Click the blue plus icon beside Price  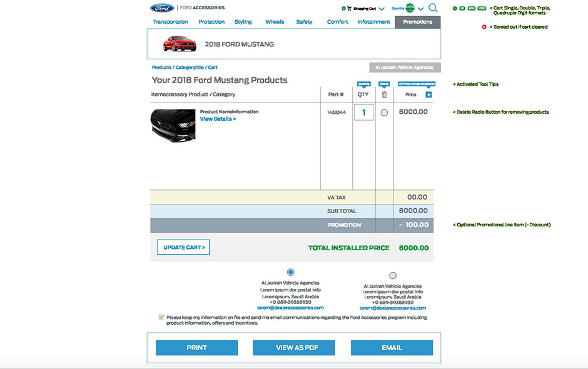[x=428, y=94]
